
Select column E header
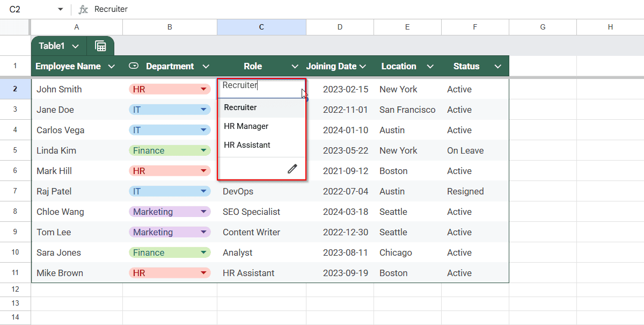point(408,27)
